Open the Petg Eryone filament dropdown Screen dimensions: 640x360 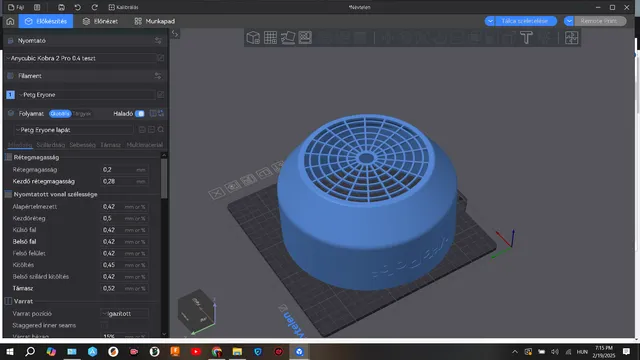pos(87,95)
